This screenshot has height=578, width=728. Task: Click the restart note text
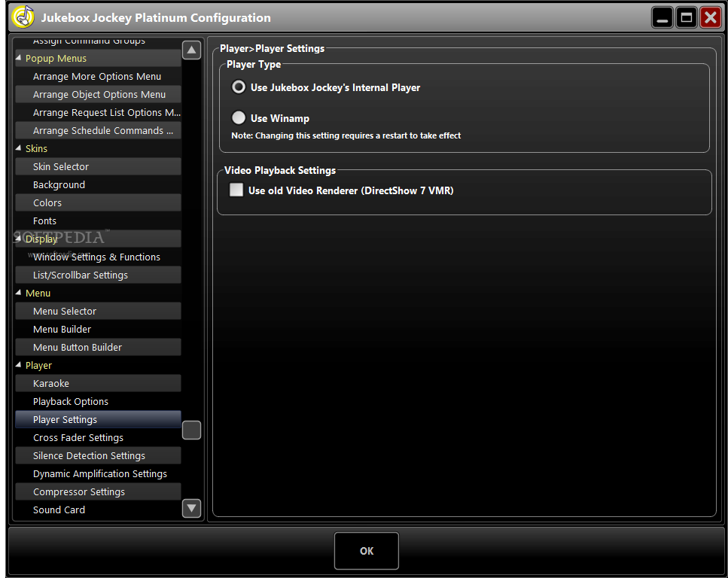[x=346, y=135]
